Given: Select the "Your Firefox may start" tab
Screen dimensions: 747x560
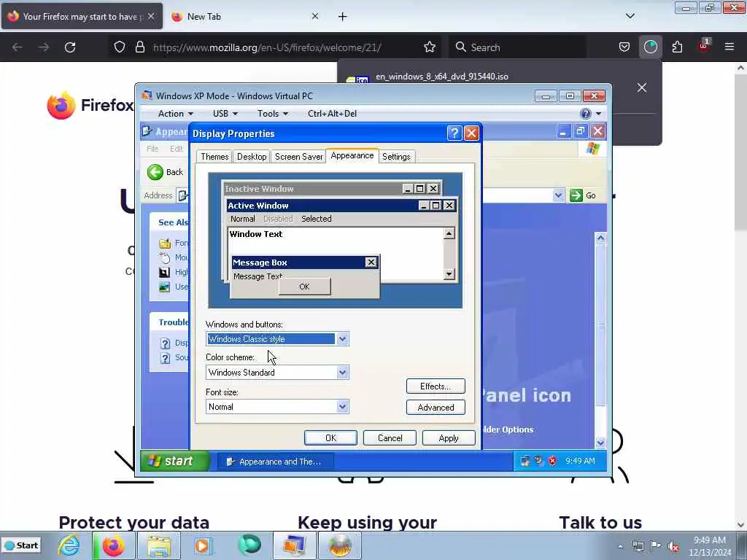Looking at the screenshot, I should [x=82, y=16].
